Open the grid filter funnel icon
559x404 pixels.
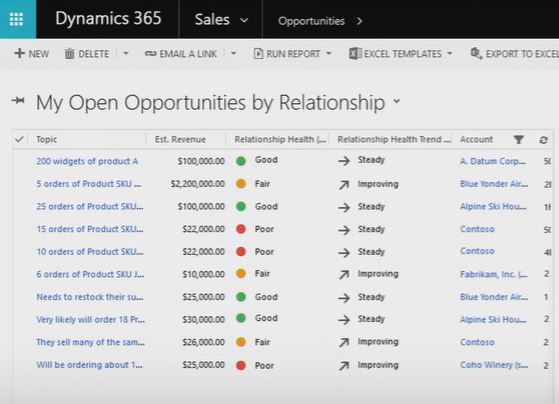[x=519, y=139]
